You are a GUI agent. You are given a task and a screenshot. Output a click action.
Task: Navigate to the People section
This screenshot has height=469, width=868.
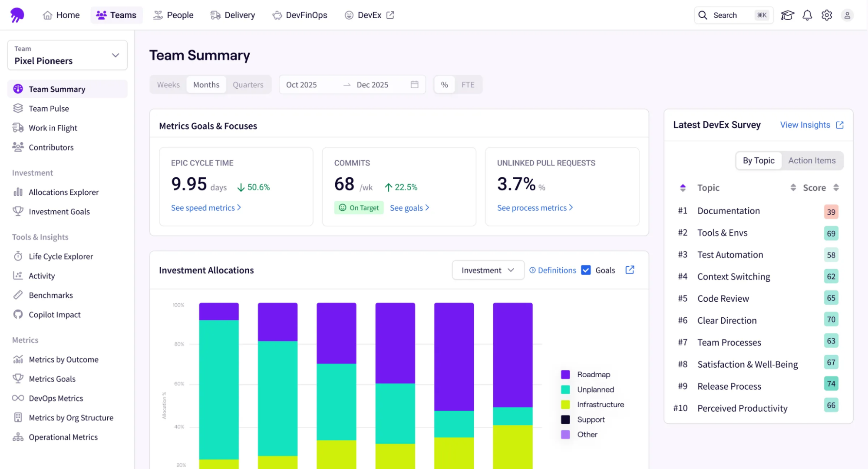[173, 15]
